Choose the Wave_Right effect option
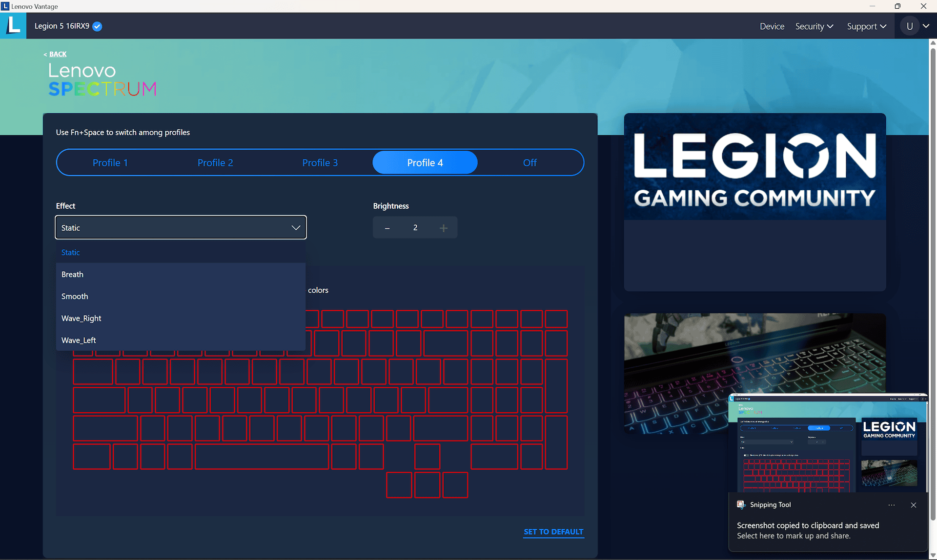 click(181, 318)
